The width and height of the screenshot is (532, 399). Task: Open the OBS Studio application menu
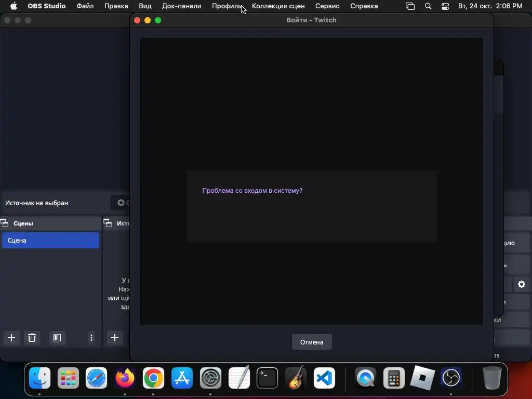coord(46,6)
